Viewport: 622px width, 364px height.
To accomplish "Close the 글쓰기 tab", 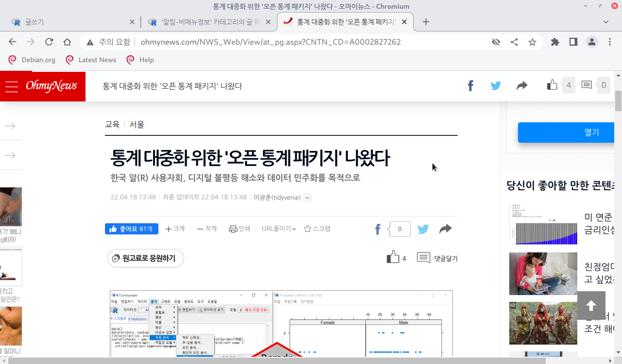I will tap(132, 22).
